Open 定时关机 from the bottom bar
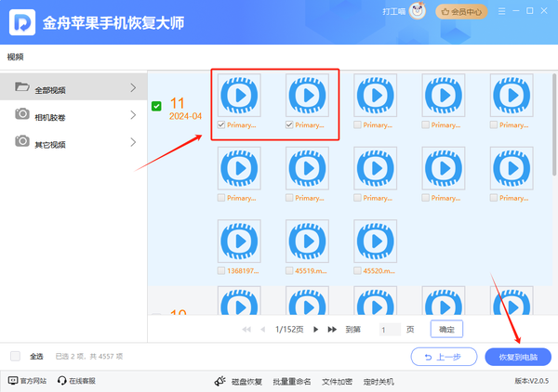The height and width of the screenshot is (392, 558). click(379, 382)
